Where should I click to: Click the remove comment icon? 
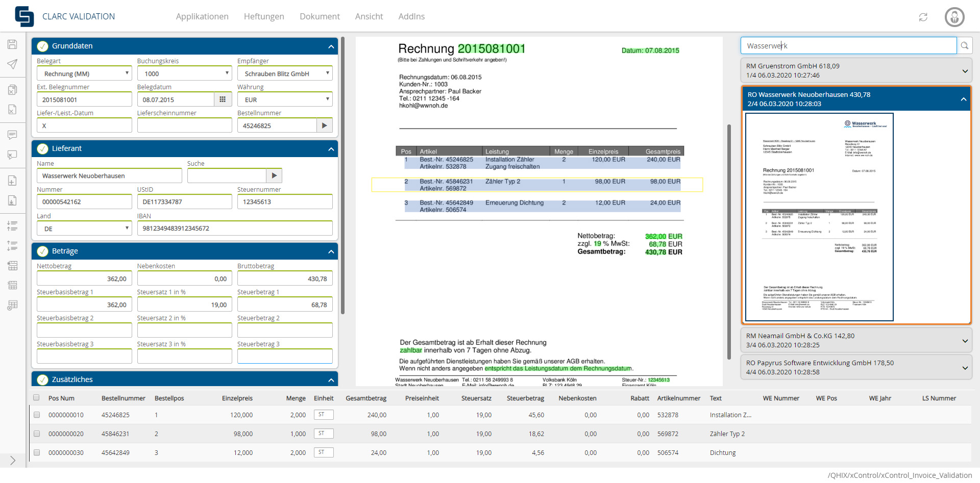[13, 155]
